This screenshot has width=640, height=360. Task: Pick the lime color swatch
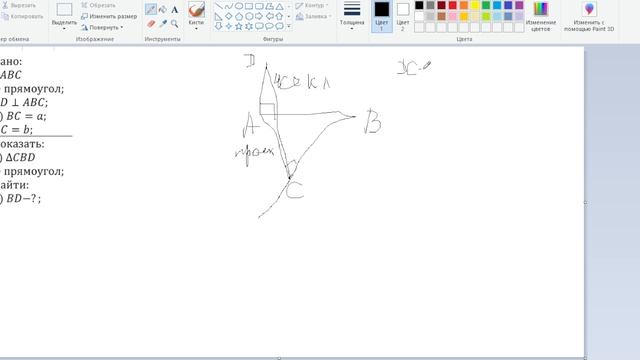[x=486, y=16]
